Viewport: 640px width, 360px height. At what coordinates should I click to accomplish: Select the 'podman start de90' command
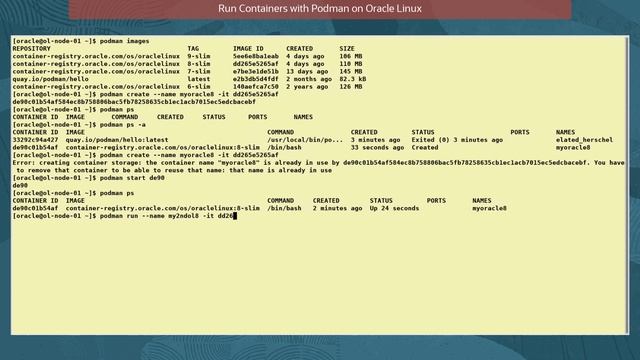click(x=132, y=178)
